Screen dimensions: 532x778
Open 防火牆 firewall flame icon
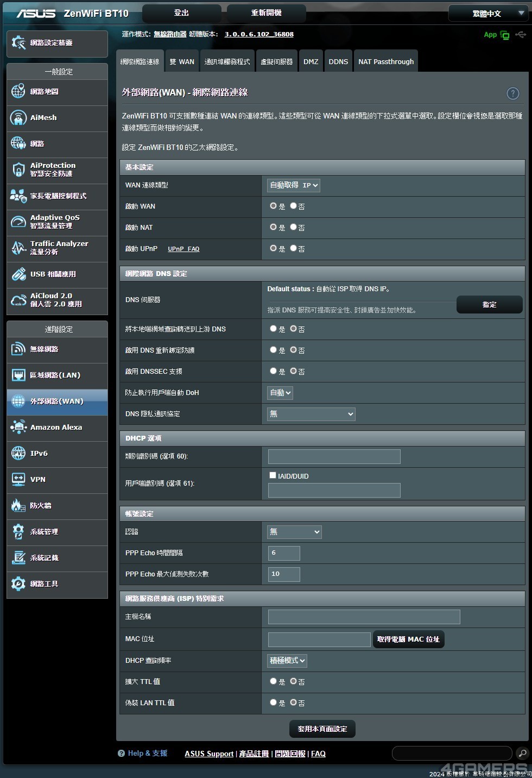(x=18, y=505)
